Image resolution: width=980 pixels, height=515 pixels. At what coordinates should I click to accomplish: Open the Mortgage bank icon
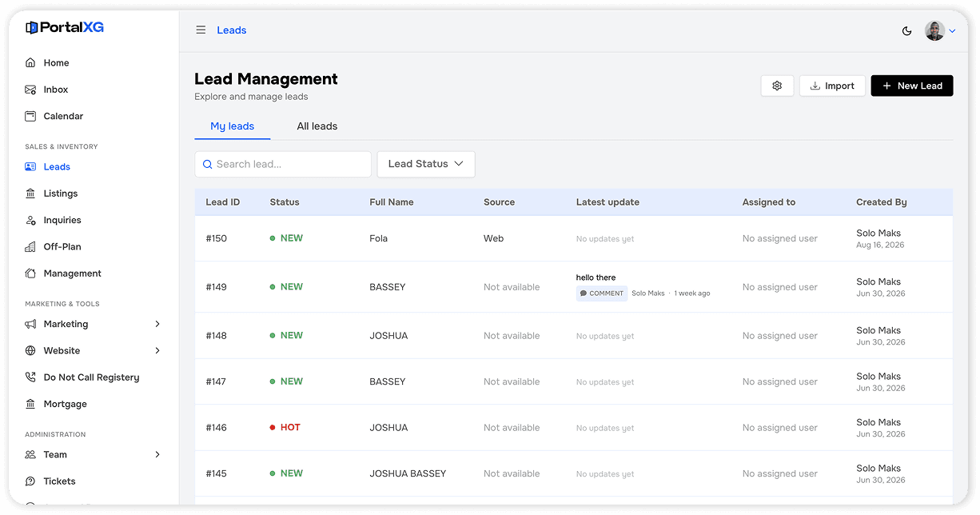[x=30, y=404]
